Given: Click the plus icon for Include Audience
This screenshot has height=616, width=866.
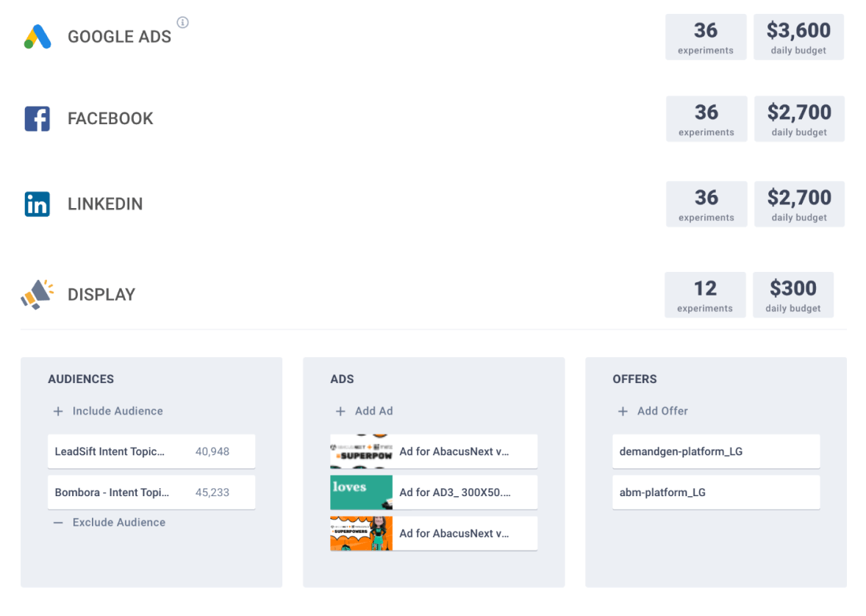Looking at the screenshot, I should tap(58, 412).
